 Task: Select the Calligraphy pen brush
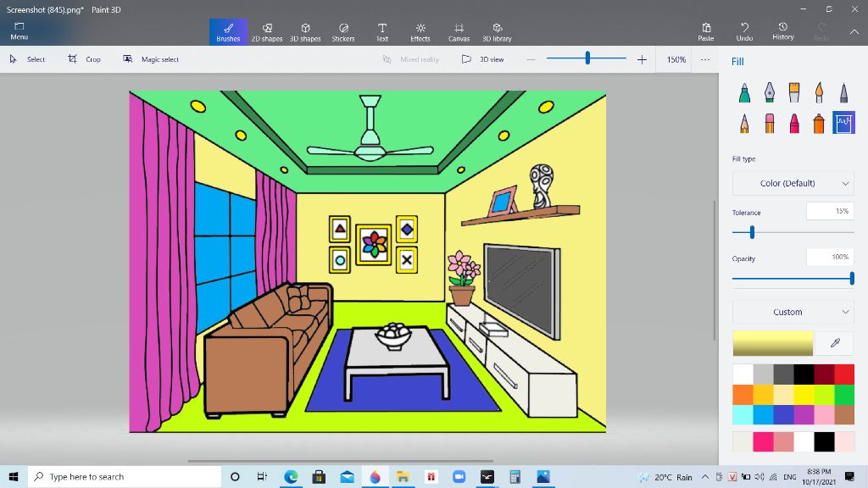point(770,92)
